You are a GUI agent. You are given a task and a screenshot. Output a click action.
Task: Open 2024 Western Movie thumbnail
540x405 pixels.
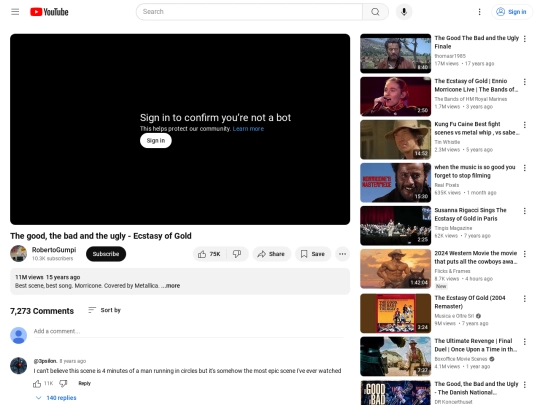pos(395,269)
